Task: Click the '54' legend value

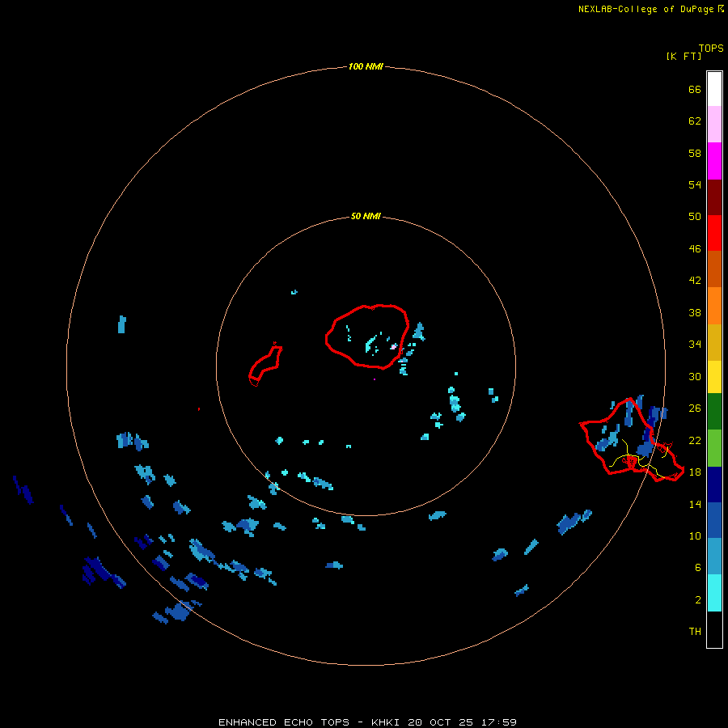Action: pos(695,184)
